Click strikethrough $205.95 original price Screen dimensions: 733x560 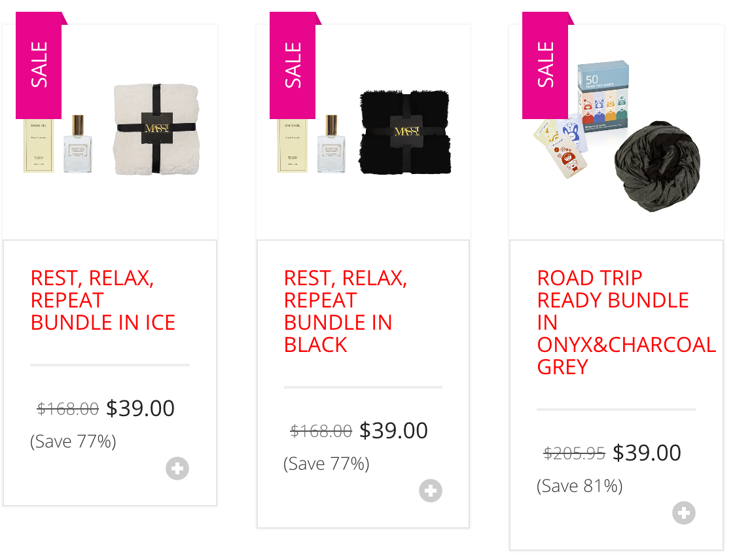pyautogui.click(x=574, y=453)
